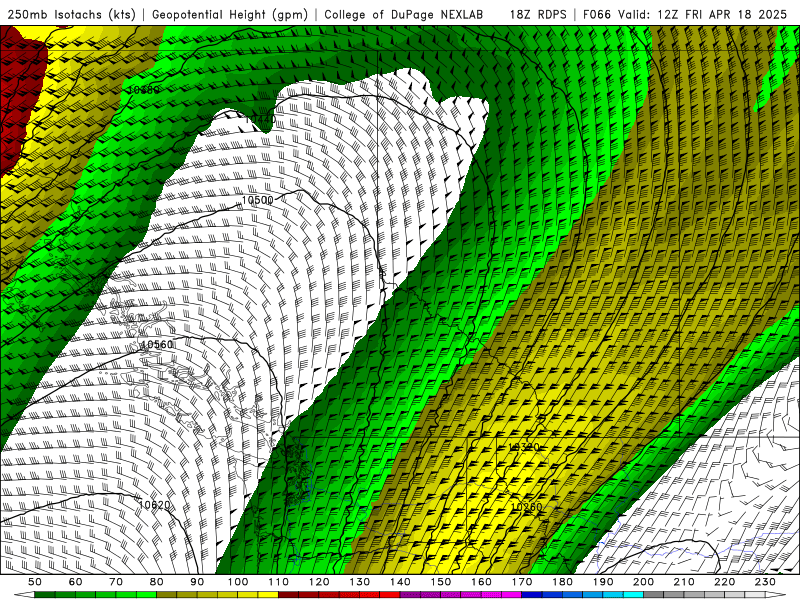Click the 50 kt color bar label
The width and height of the screenshot is (800, 600).
point(35,582)
